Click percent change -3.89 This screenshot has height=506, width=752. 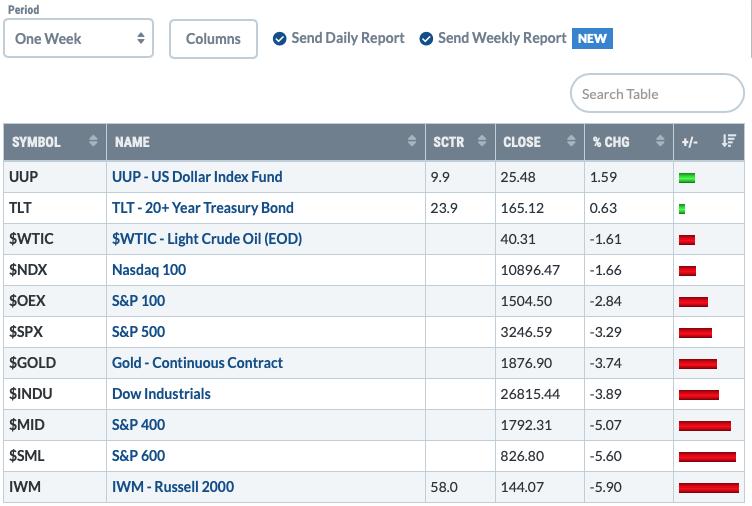tap(606, 394)
